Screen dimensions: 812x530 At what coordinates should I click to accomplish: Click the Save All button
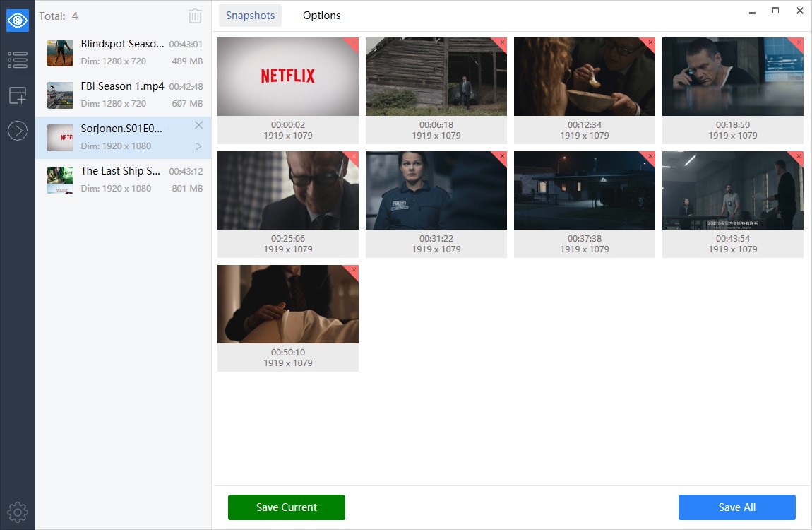[737, 507]
